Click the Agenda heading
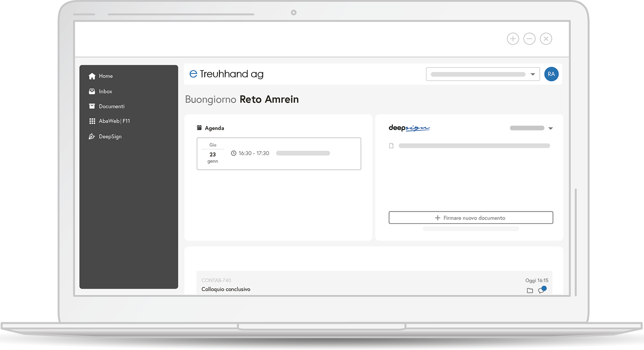644x350 pixels. pos(215,128)
